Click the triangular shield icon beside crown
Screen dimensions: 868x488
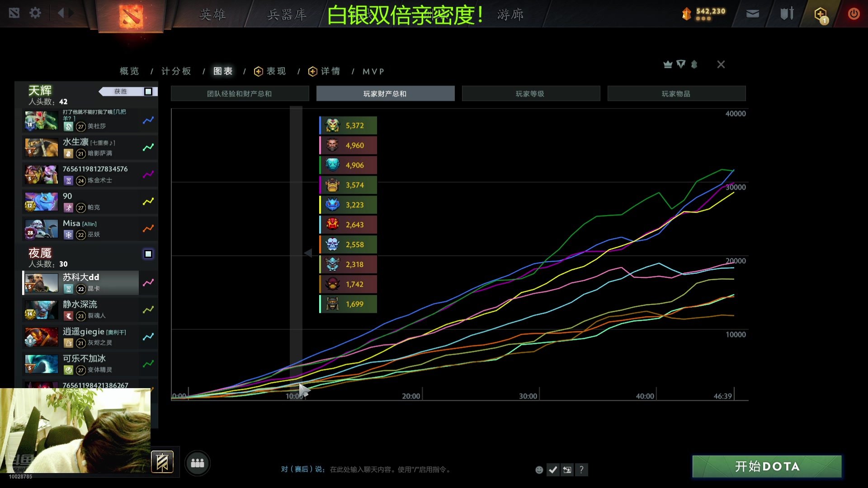point(681,65)
